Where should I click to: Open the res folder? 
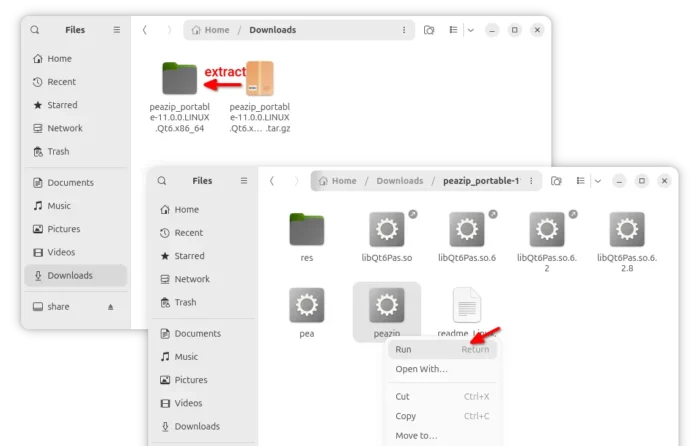coord(306,230)
